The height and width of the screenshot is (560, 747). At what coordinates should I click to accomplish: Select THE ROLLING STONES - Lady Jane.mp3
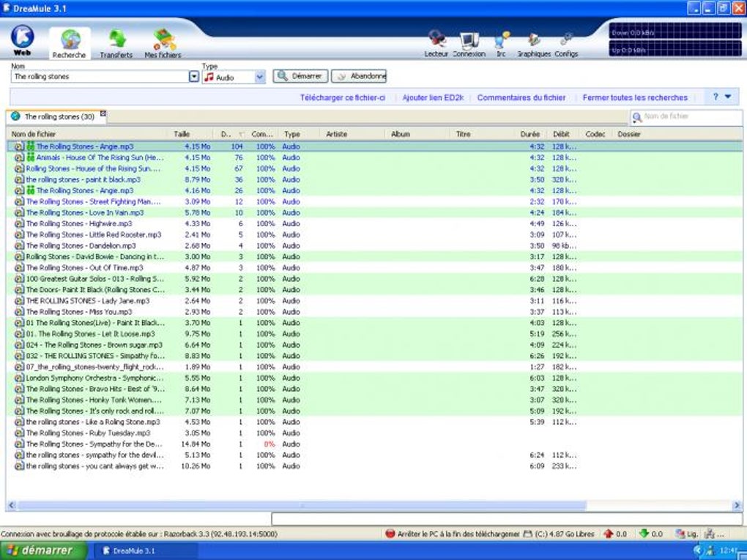[374, 301]
